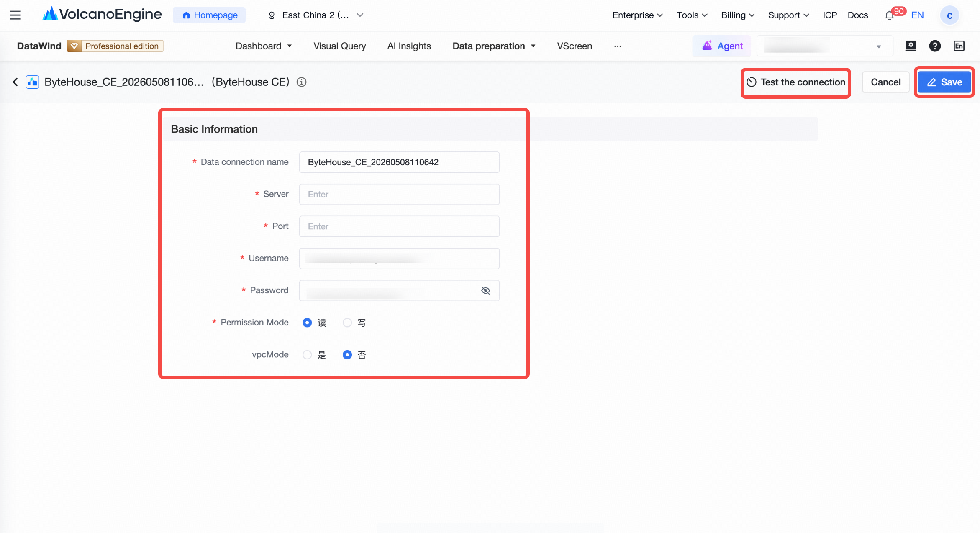Open the AI Insights tab

point(409,46)
